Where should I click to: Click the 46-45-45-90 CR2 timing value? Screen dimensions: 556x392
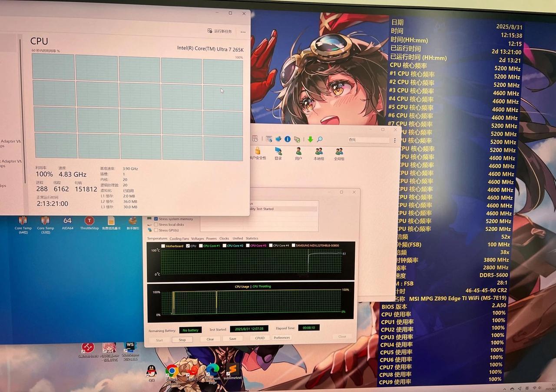486,290
